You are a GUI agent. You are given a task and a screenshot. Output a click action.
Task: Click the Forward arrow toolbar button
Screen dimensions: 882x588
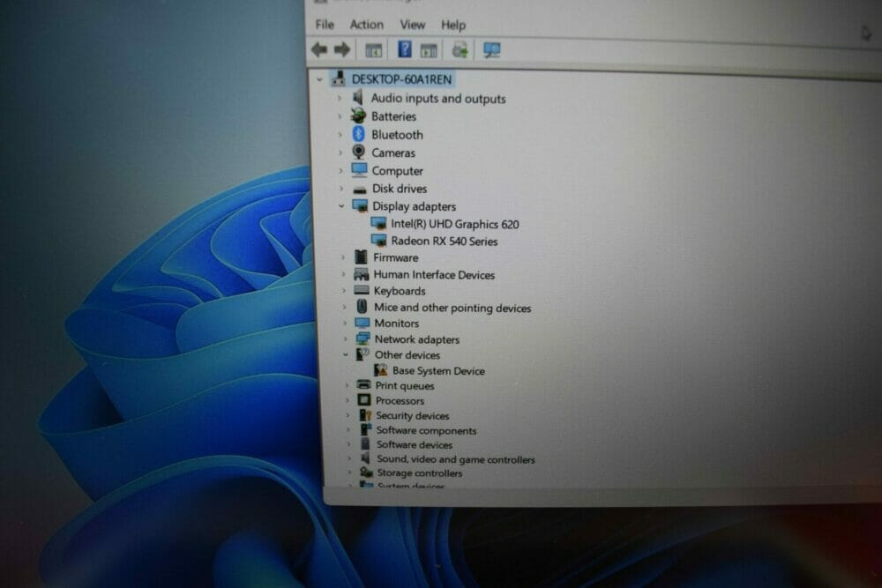pyautogui.click(x=342, y=50)
